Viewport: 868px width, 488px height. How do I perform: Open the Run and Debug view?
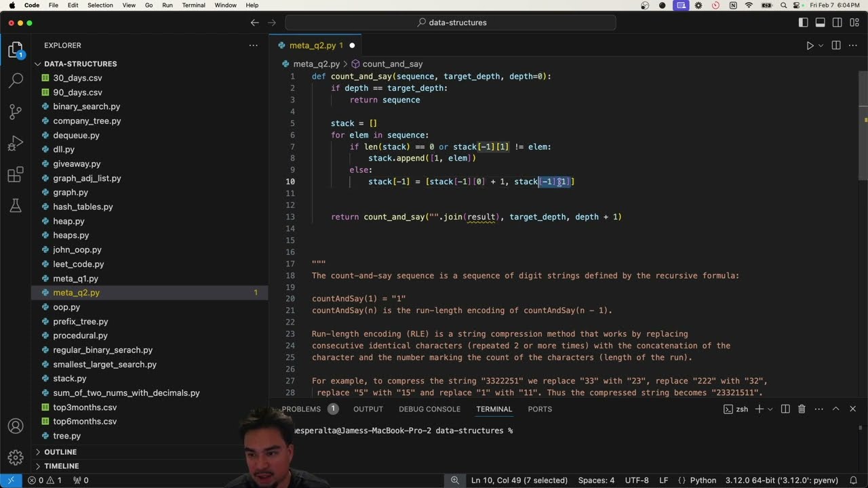[x=16, y=143]
